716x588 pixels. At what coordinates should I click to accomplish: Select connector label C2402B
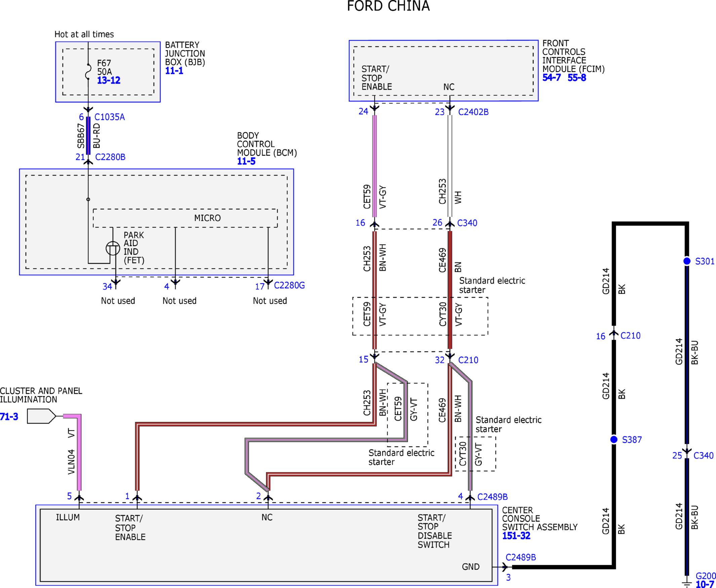tap(473, 112)
